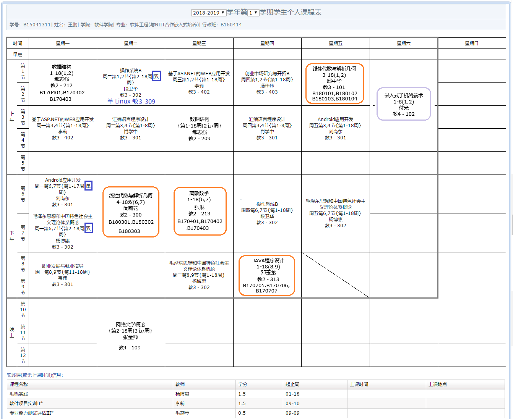Viewport: 513px width, 420px height.
Task: Select Tuesday's 操作系统B class cell
Action: coord(131,83)
